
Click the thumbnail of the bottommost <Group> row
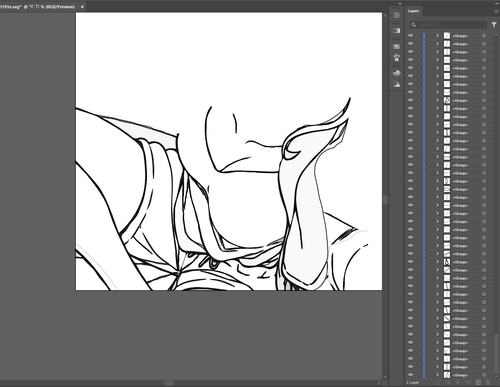point(447,375)
